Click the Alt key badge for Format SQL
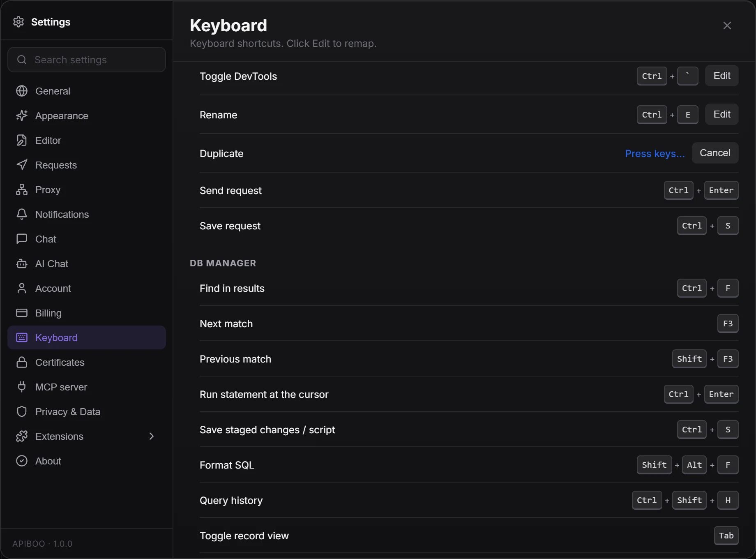This screenshot has height=559, width=756. [x=694, y=465]
